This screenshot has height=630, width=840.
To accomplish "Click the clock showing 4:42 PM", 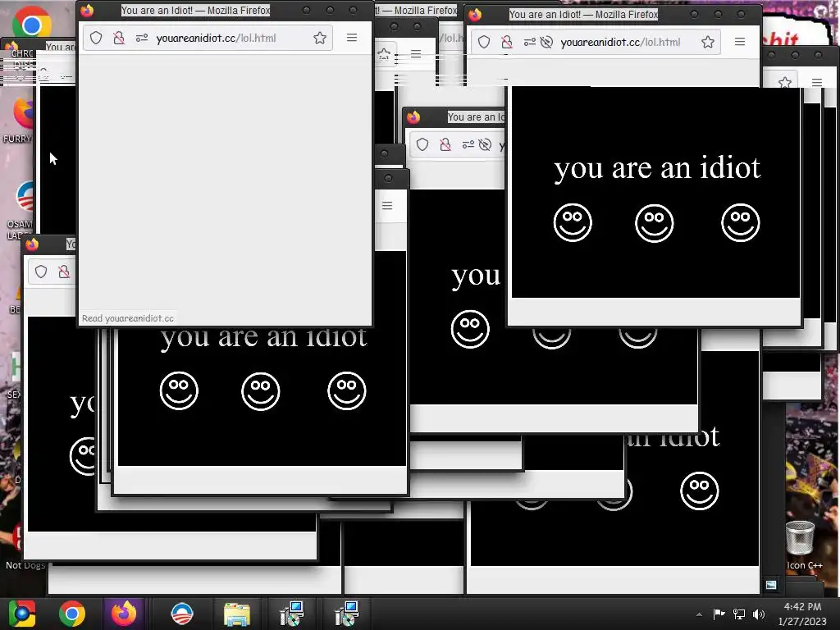I will (802, 606).
